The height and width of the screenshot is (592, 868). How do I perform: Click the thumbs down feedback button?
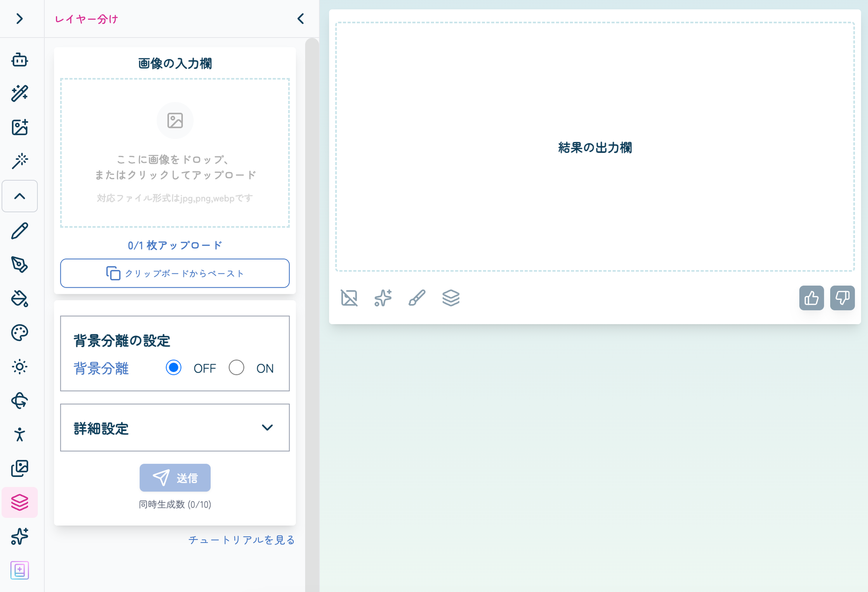[x=842, y=298]
